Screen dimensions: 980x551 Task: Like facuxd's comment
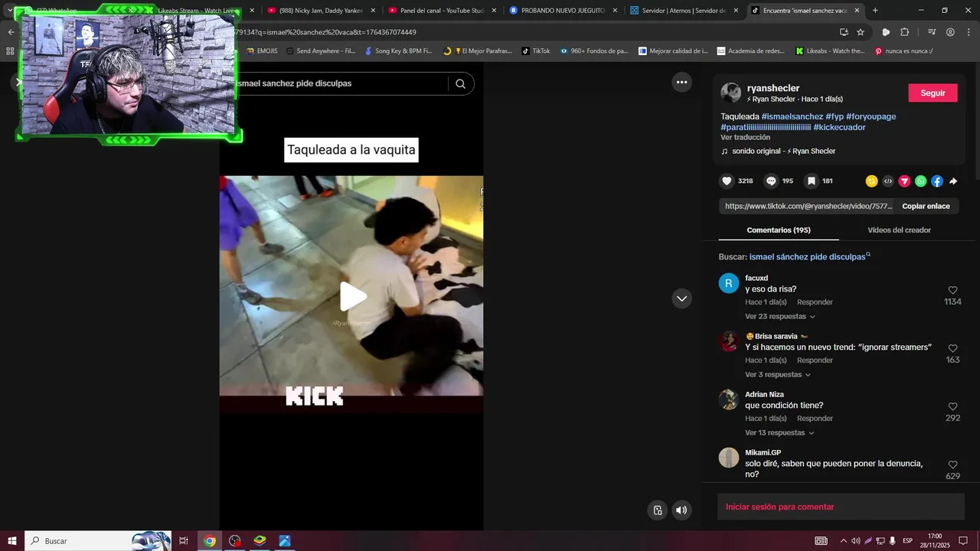click(952, 290)
